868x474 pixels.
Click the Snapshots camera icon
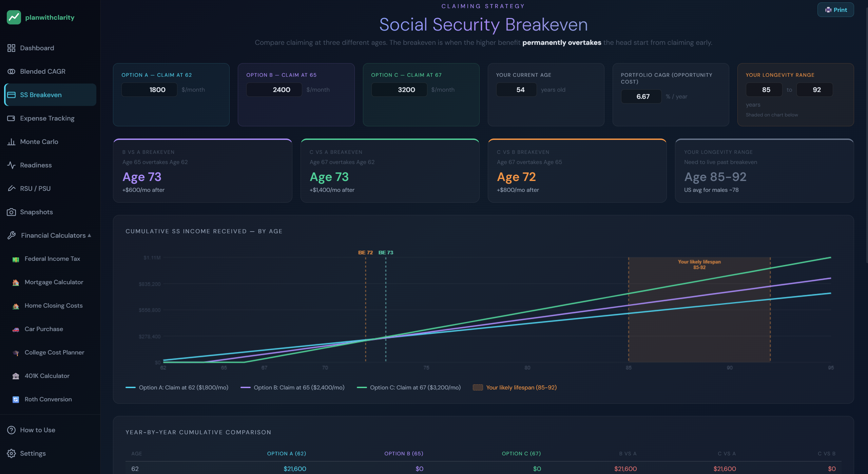pos(11,212)
